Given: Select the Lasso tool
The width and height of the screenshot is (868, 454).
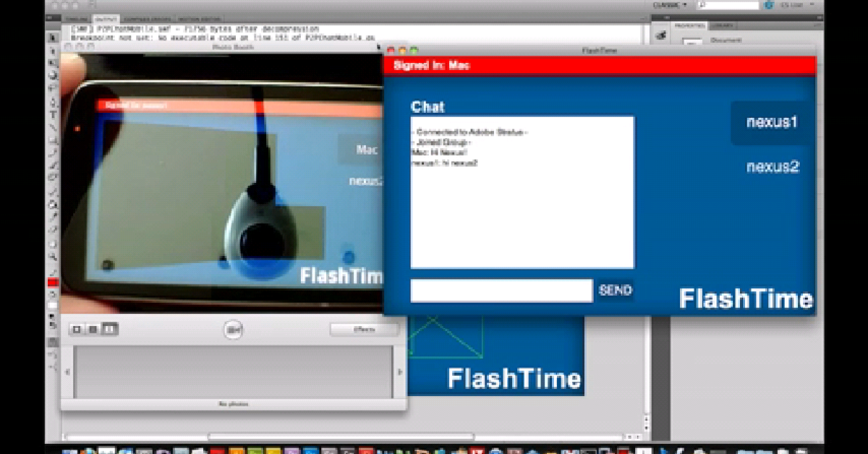Looking at the screenshot, I should click(53, 87).
